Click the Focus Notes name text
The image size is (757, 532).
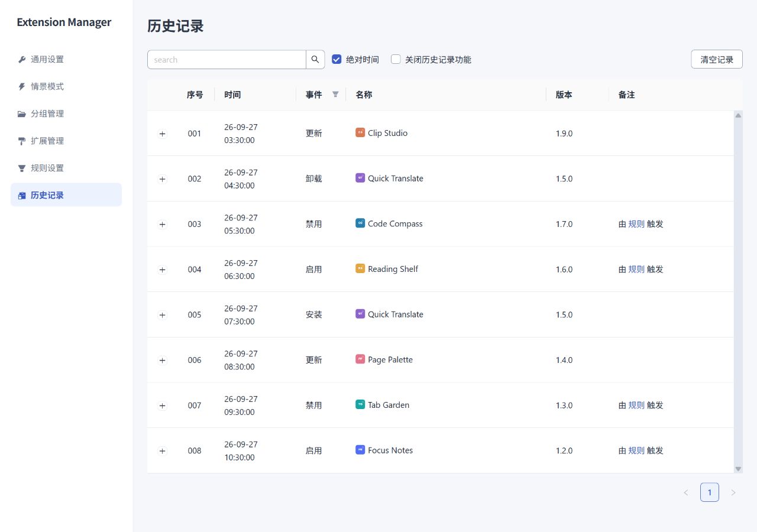390,450
